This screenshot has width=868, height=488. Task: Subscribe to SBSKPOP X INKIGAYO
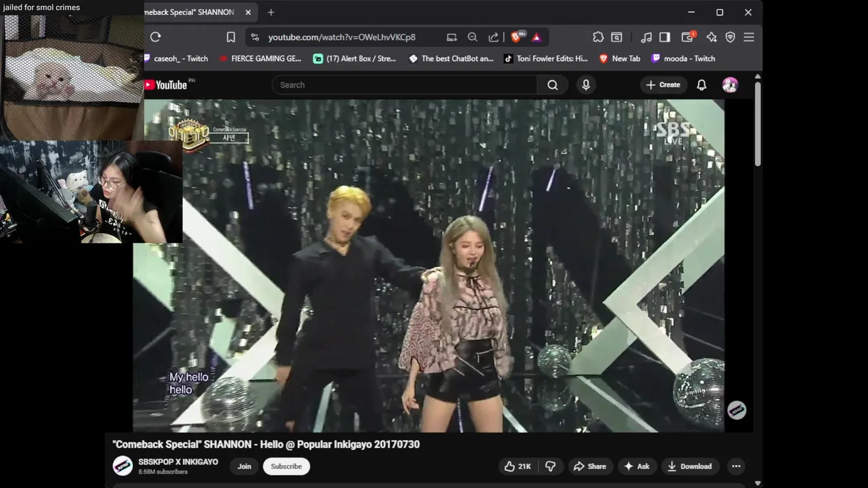[286, 466]
